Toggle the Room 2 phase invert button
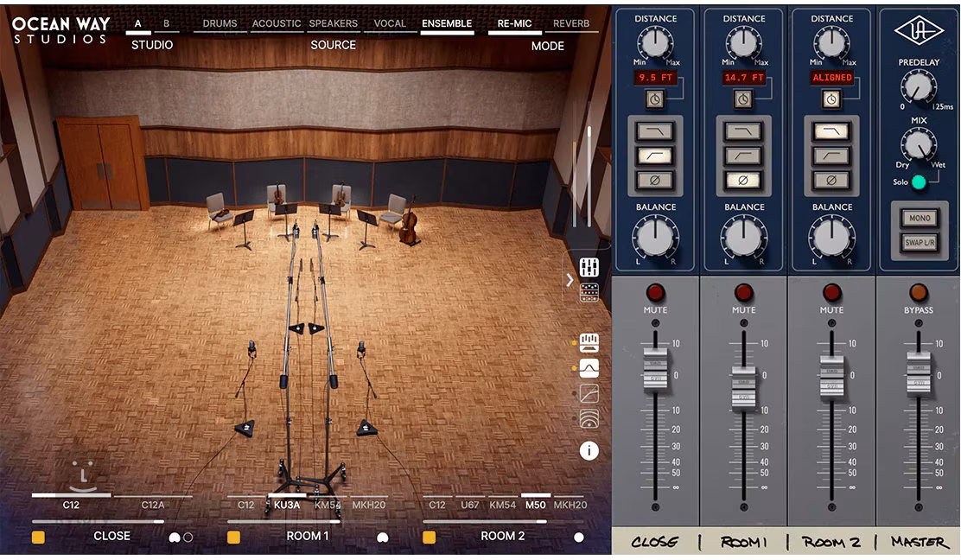The height and width of the screenshot is (560, 961). (831, 181)
